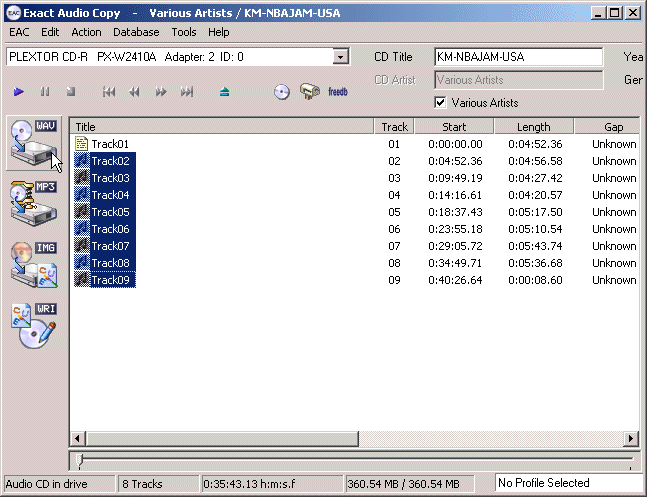Click the fast forward button
This screenshot has width=647, height=497.
[x=161, y=92]
